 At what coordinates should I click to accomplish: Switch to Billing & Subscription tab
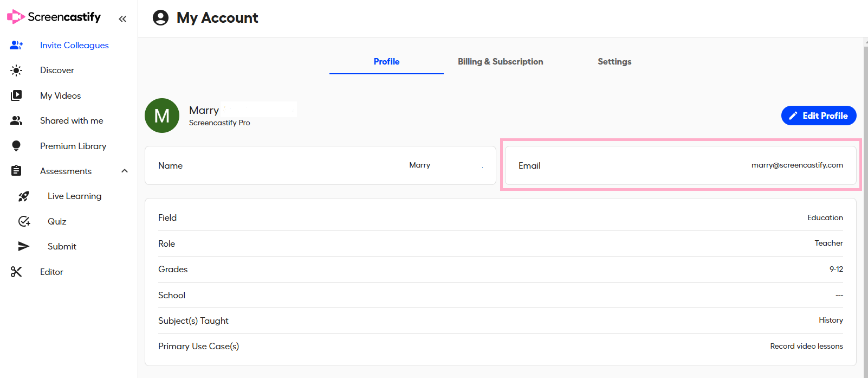click(500, 61)
